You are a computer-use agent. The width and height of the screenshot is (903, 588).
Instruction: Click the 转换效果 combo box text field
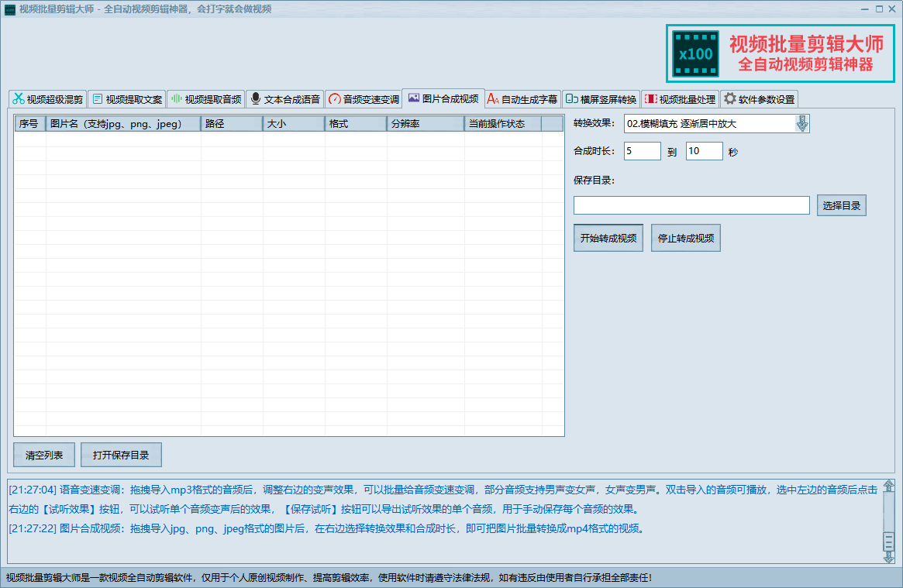point(709,124)
